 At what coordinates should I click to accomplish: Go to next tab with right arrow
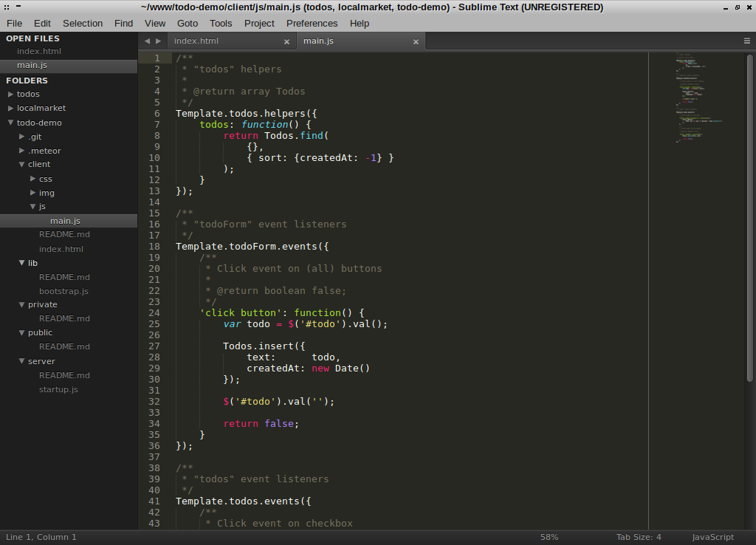[158, 41]
